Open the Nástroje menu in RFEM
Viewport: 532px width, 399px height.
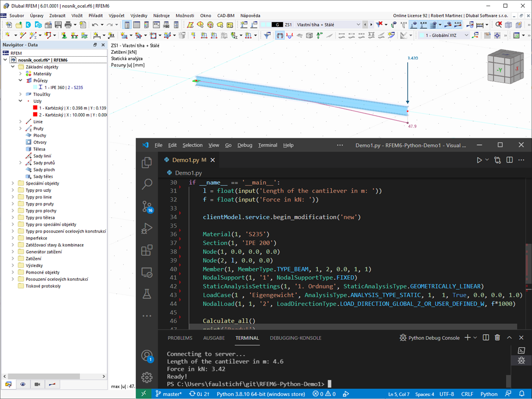click(161, 15)
